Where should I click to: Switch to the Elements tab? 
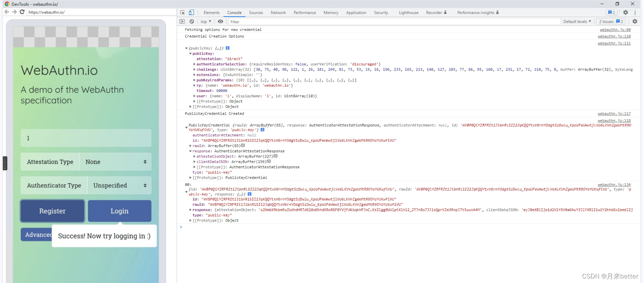pyautogui.click(x=211, y=12)
